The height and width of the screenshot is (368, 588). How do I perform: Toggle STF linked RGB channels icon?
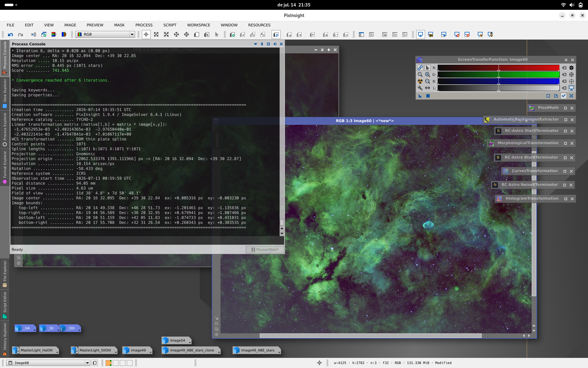click(x=420, y=68)
